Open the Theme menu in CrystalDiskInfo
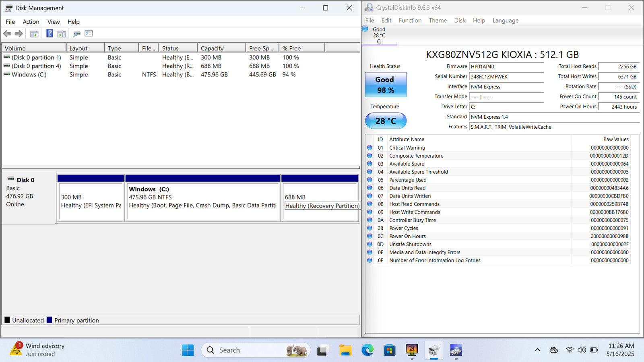Screen dimensions: 644x362 pyautogui.click(x=438, y=21)
